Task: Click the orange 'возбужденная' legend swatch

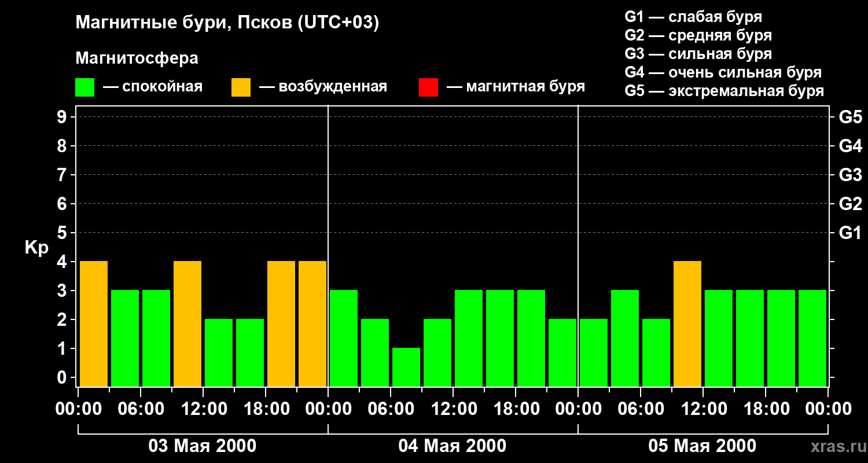Action: point(241,87)
